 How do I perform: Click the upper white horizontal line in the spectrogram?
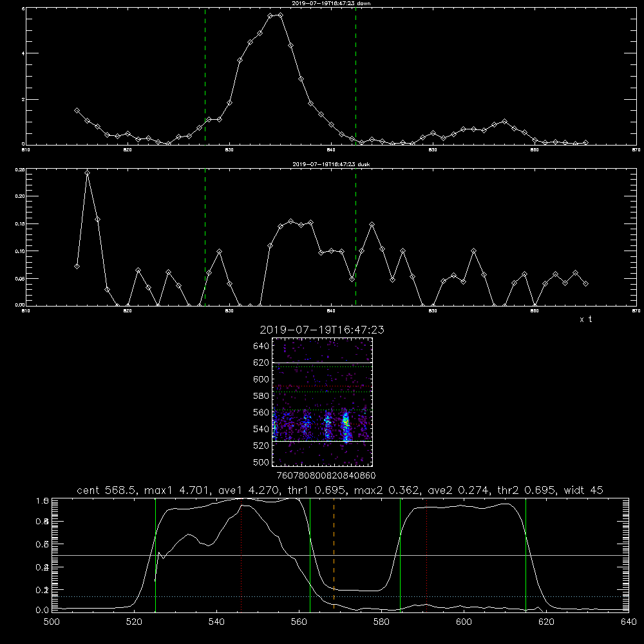click(x=322, y=363)
